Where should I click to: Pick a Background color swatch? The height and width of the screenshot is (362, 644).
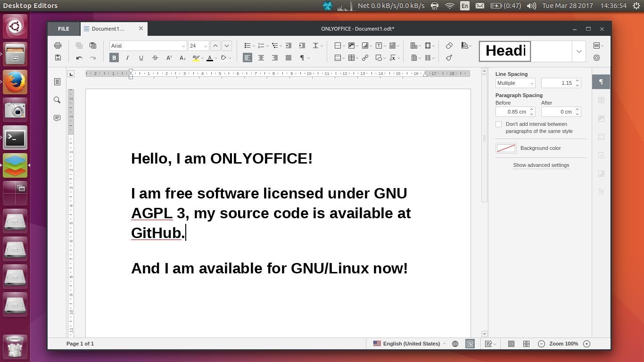[x=505, y=148]
